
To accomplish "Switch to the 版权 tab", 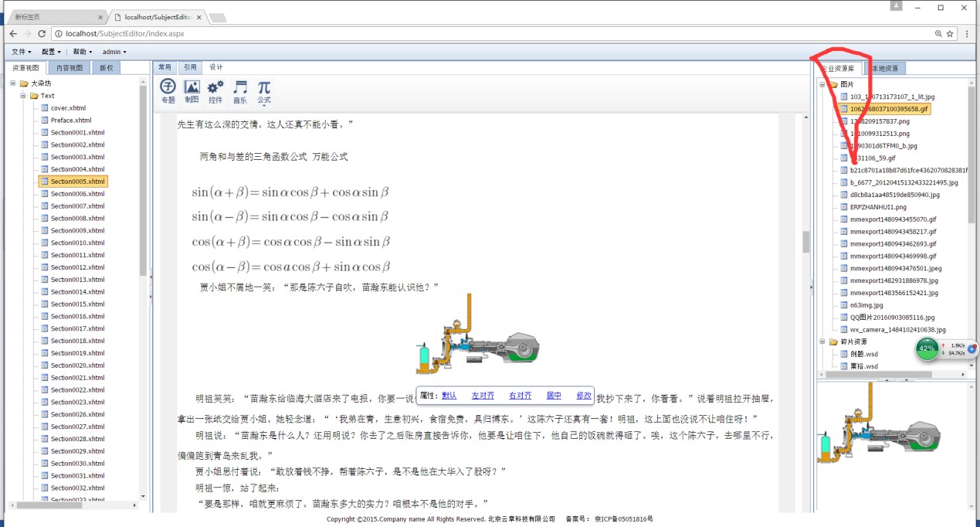I will (x=107, y=68).
